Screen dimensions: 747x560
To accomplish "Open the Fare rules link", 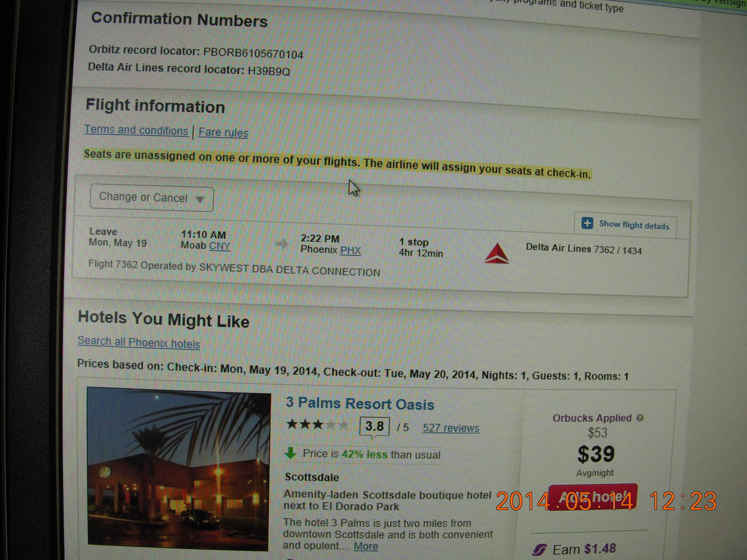I will pyautogui.click(x=223, y=133).
